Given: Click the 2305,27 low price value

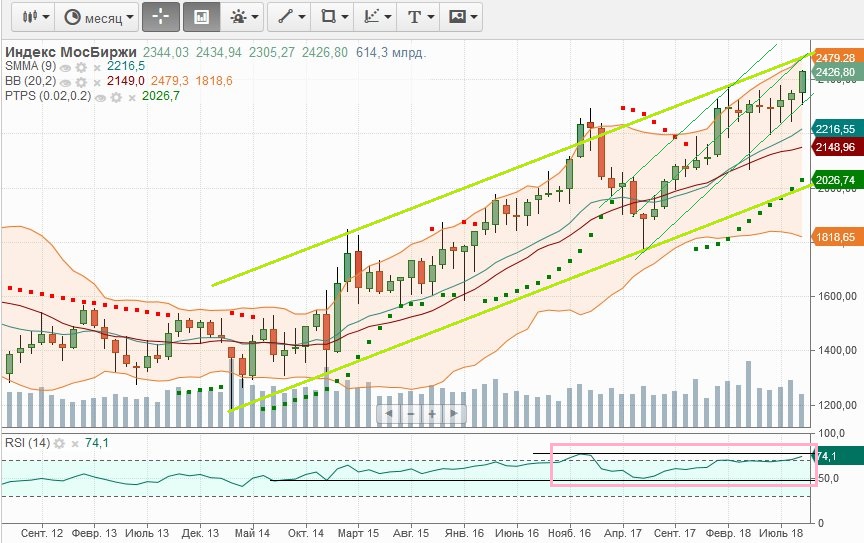Looking at the screenshot, I should tap(272, 53).
